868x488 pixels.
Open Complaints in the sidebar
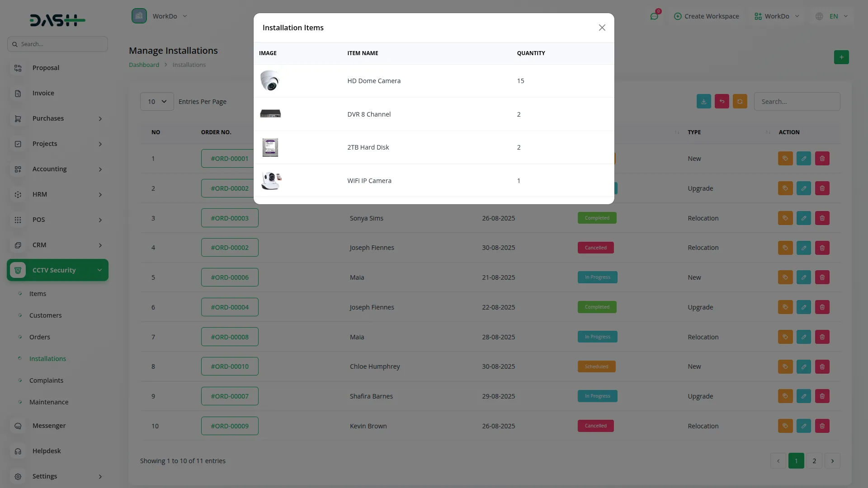click(x=46, y=380)
